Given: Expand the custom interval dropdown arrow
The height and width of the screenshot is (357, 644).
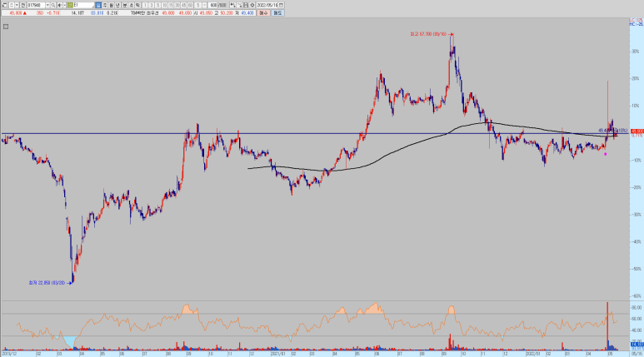Looking at the screenshot, I should tap(205, 5).
